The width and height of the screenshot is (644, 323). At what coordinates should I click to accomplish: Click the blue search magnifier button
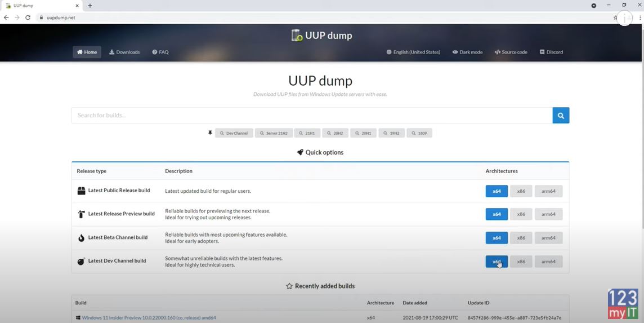[561, 115]
